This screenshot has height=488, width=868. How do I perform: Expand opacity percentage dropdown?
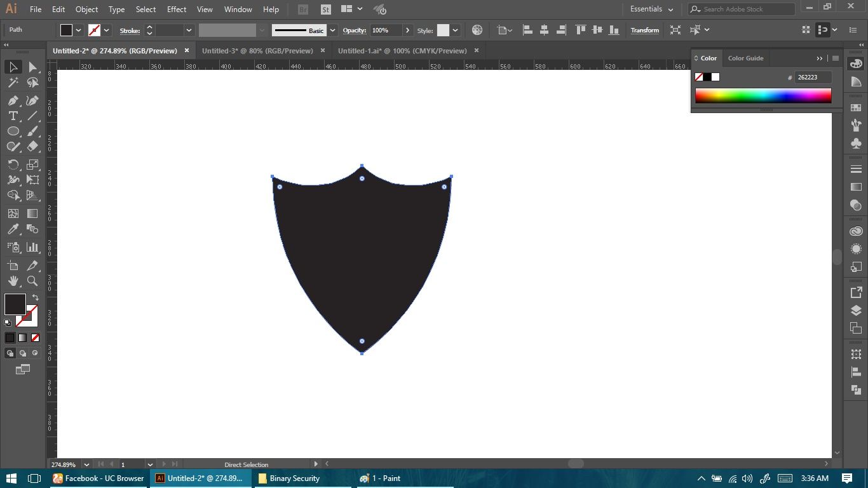tap(407, 30)
